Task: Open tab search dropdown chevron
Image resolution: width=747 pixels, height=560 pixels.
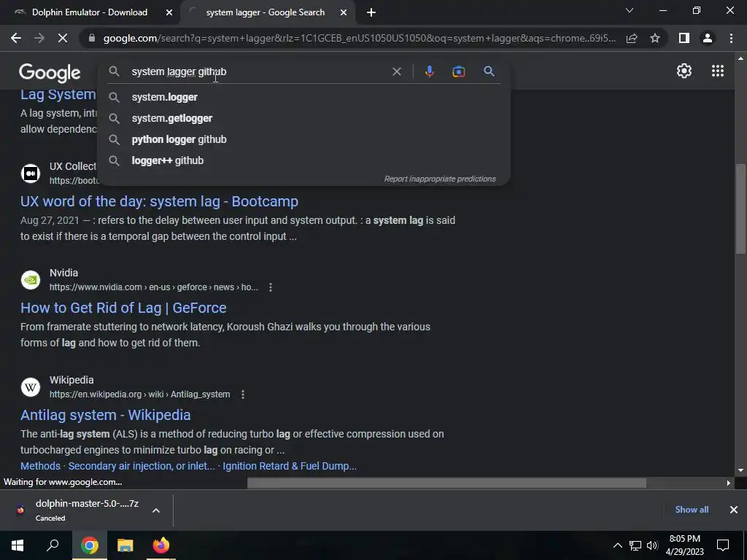Action: point(630,10)
